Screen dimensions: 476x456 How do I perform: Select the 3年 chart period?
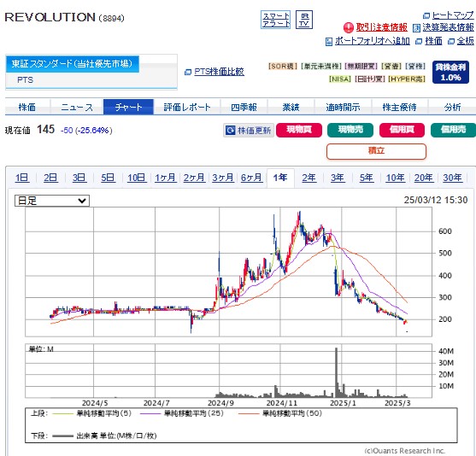338,178
